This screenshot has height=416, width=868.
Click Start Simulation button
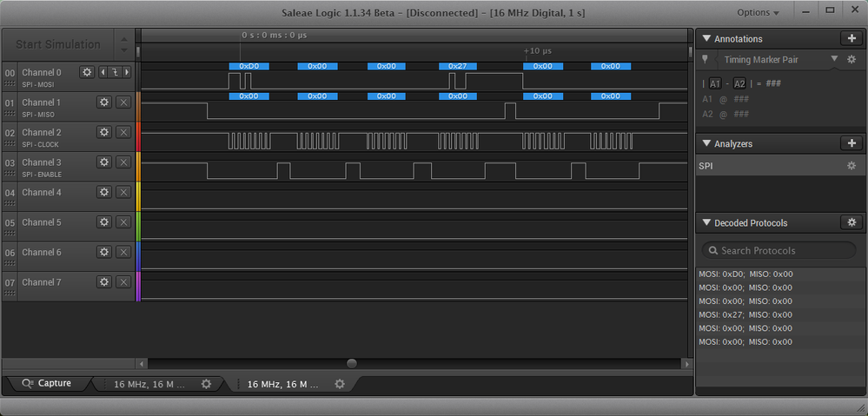(x=57, y=44)
